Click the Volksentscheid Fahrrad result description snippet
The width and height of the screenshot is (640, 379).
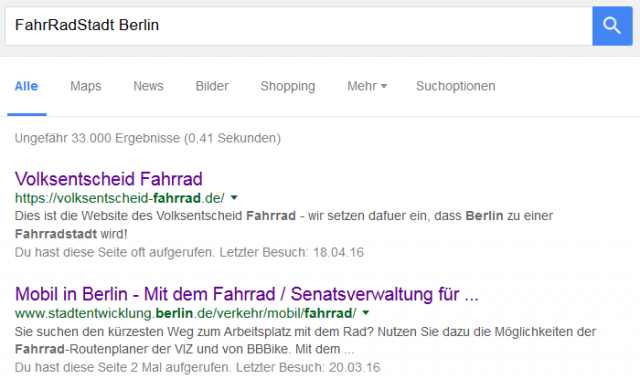(x=284, y=225)
